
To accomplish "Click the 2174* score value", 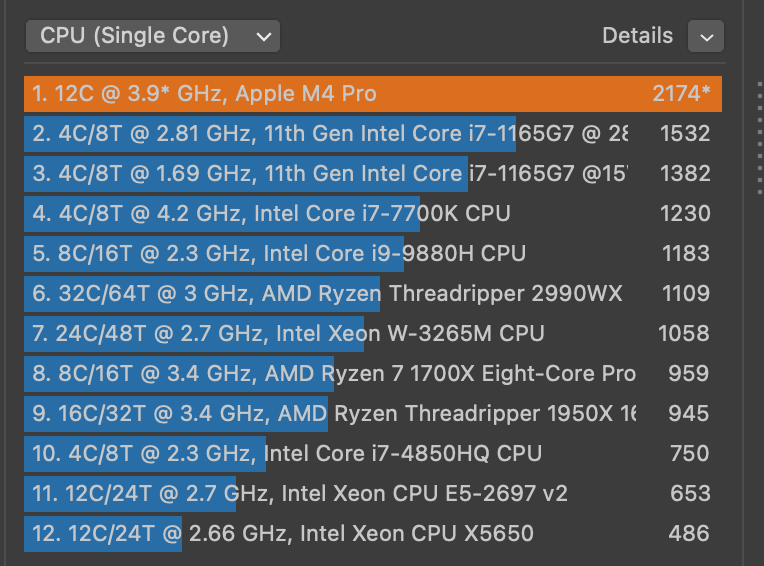I will 681,94.
